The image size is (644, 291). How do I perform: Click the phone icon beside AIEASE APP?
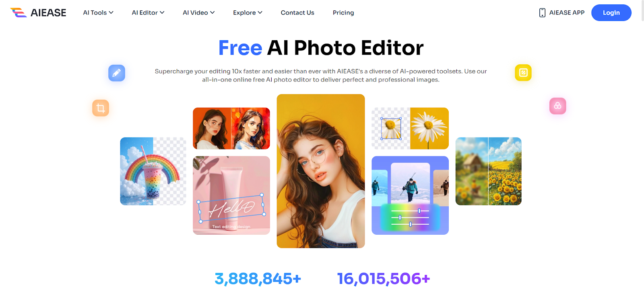coord(542,13)
